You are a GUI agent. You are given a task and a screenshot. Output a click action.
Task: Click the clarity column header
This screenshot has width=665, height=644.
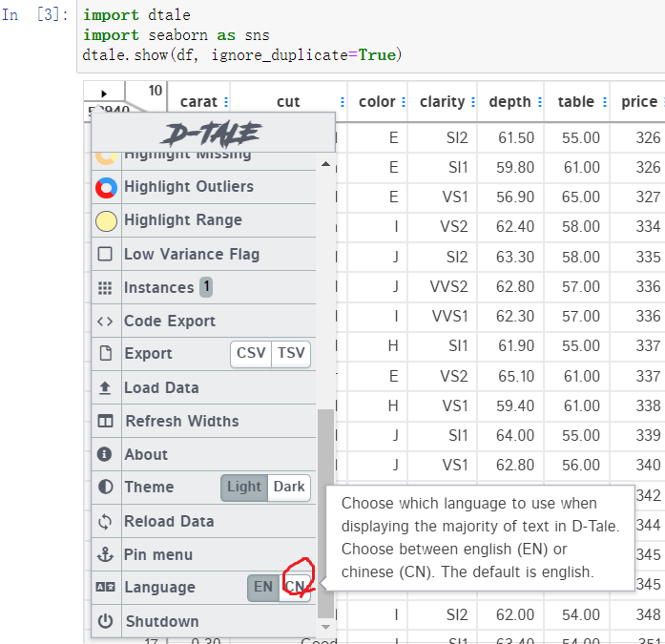[443, 102]
